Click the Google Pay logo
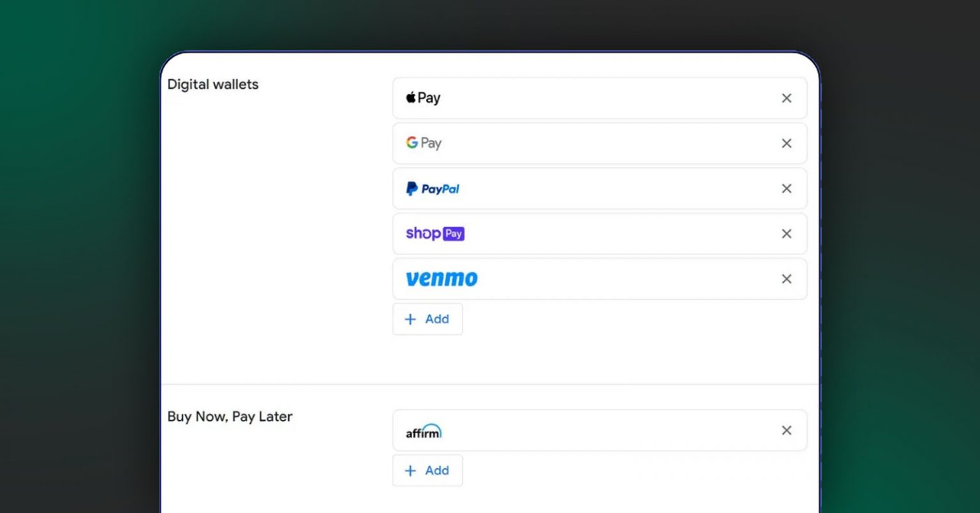The width and height of the screenshot is (980, 513). pos(424,143)
